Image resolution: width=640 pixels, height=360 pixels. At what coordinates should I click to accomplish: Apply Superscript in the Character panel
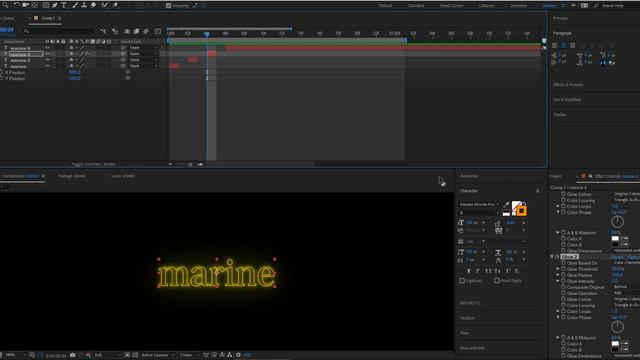tap(508, 271)
